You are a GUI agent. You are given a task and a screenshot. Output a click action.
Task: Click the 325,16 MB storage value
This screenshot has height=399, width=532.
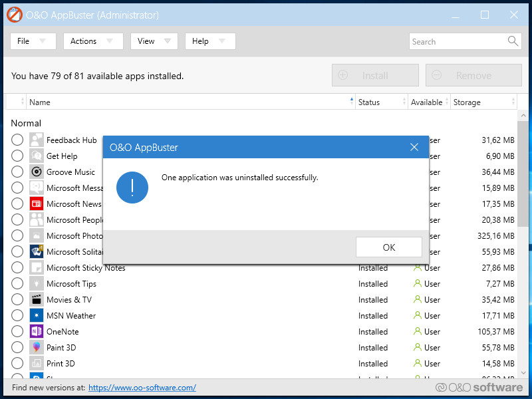(496, 236)
